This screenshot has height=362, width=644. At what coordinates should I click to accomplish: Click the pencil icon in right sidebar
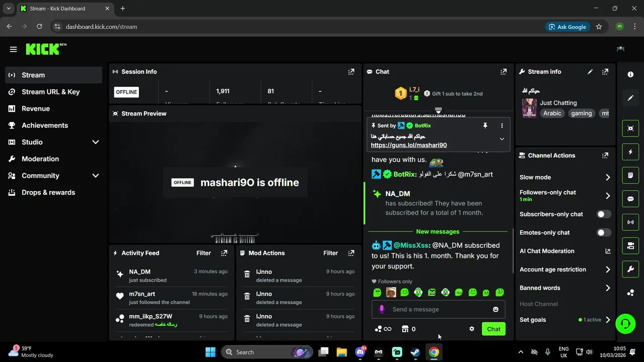pos(630,98)
